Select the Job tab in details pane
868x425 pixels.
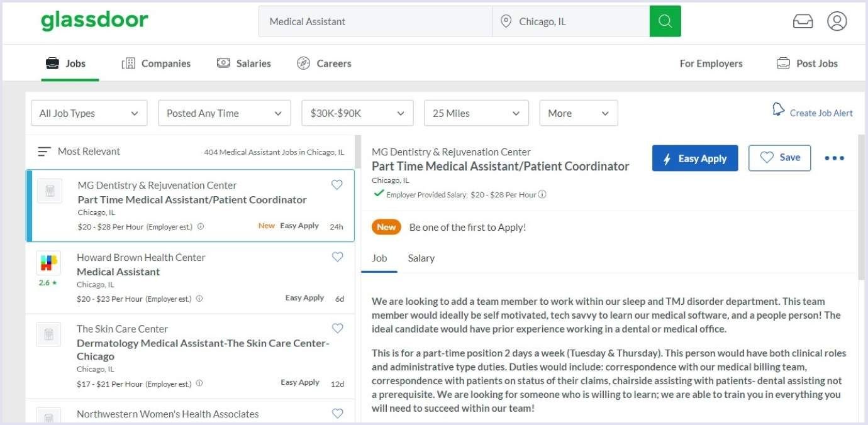(x=379, y=258)
